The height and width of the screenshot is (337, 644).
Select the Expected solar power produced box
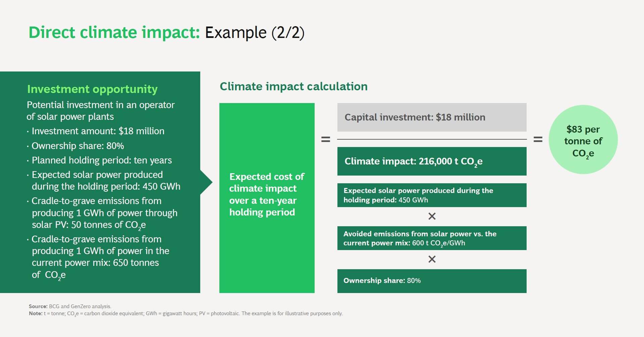pyautogui.click(x=432, y=195)
